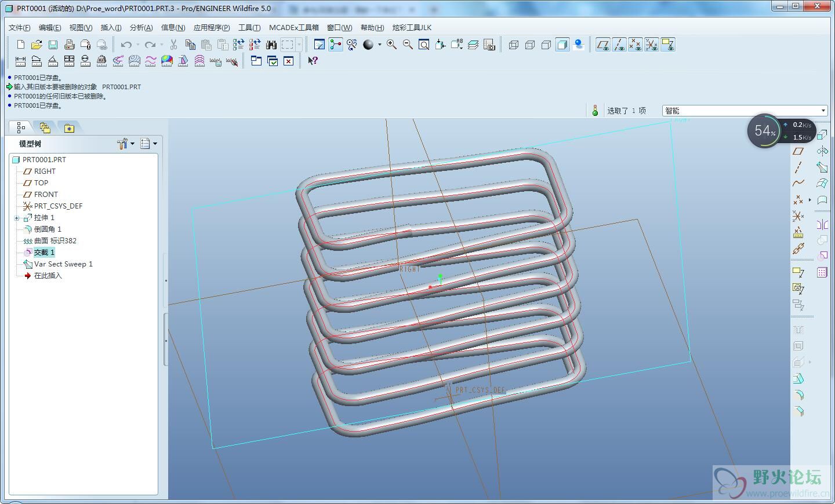The image size is (835, 504).
Task: Switch to the Model Tree navigator tab
Action: click(21, 127)
